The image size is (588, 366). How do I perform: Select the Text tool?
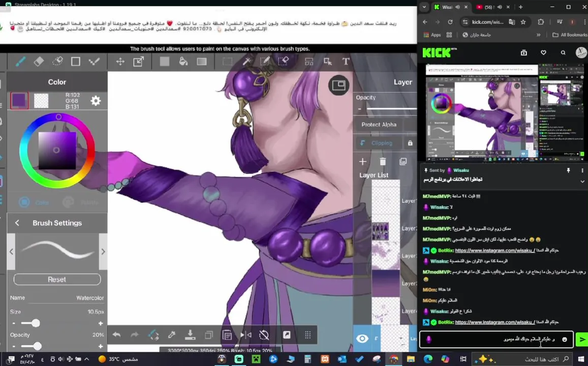[x=346, y=62]
